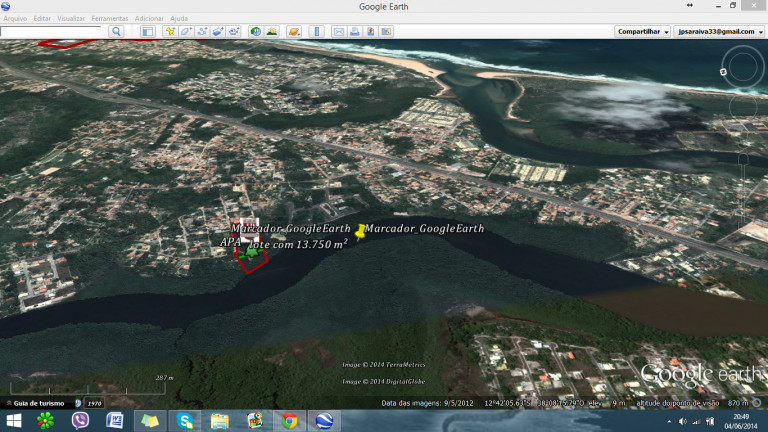This screenshot has width=768, height=432.
Task: Click the green tree marker inside red lot
Action: [x=251, y=252]
